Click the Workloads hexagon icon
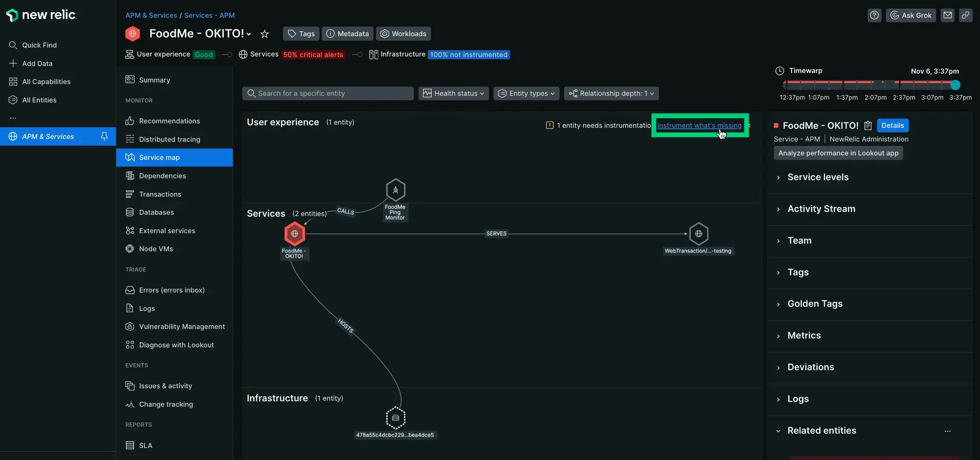The height and width of the screenshot is (460, 980). pos(384,34)
